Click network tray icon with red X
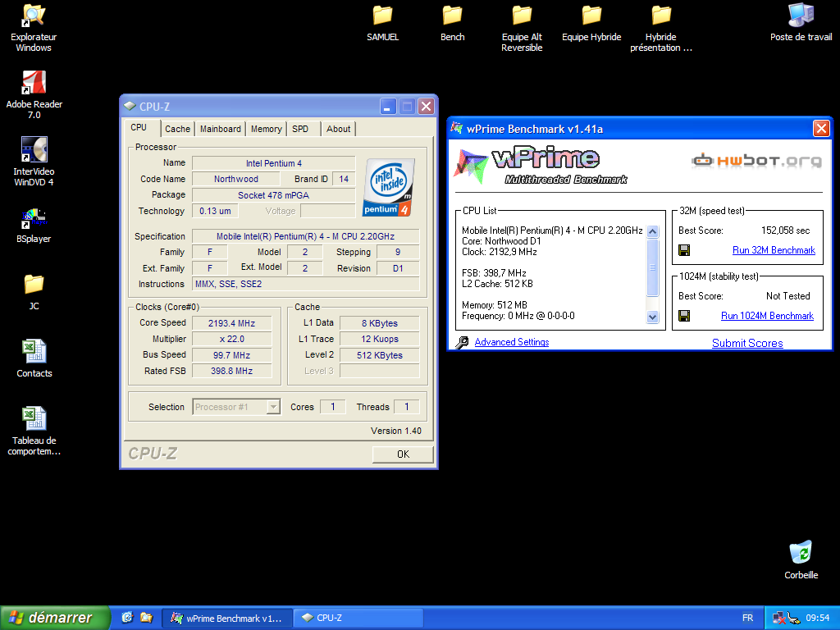Image resolution: width=840 pixels, height=630 pixels. 779,619
